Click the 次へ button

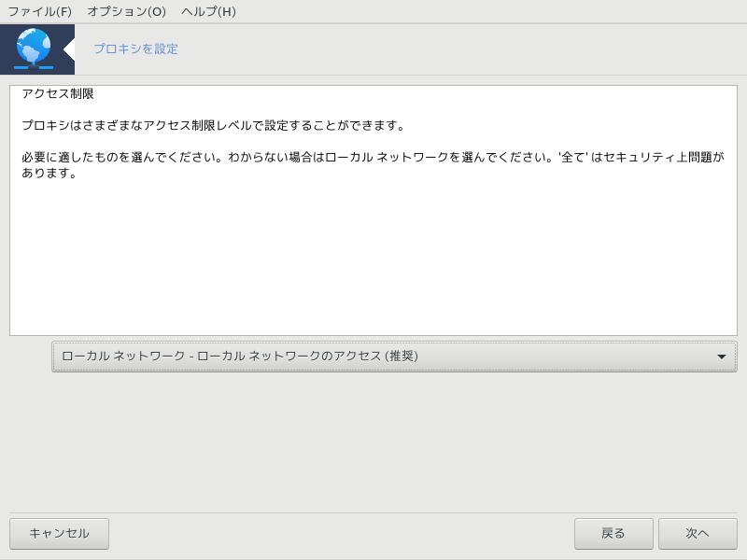coord(698,533)
